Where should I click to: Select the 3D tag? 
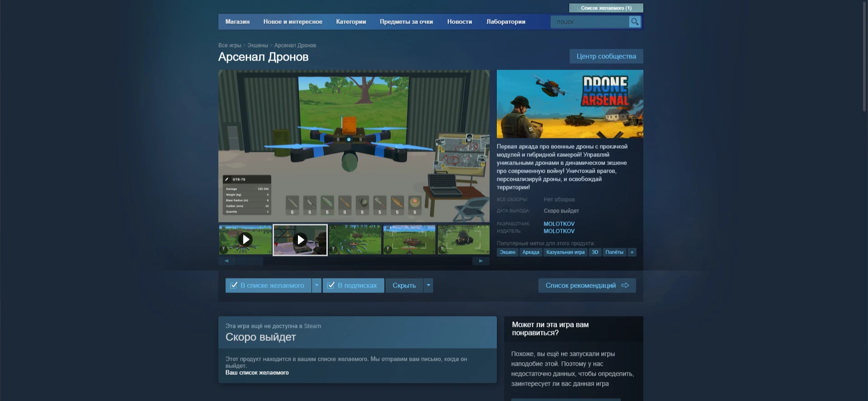595,252
